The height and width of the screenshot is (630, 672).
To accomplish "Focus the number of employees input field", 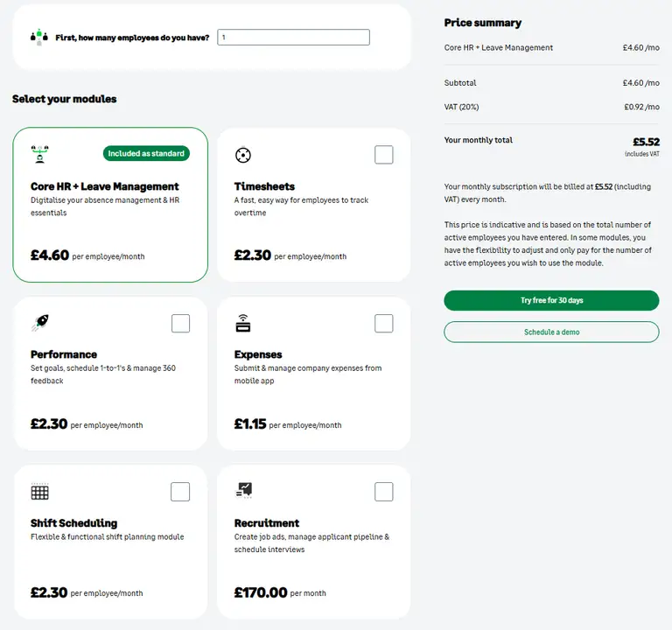I will [293, 38].
